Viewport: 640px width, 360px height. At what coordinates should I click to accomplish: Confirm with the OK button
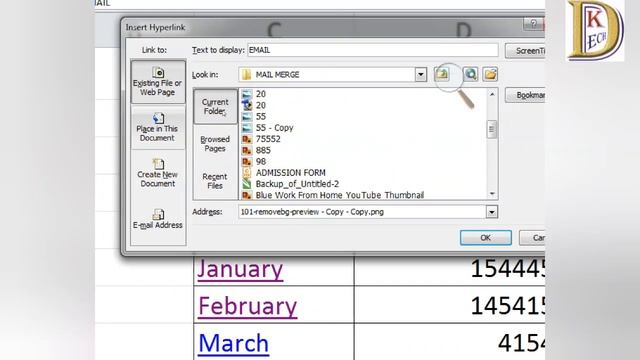click(x=485, y=238)
